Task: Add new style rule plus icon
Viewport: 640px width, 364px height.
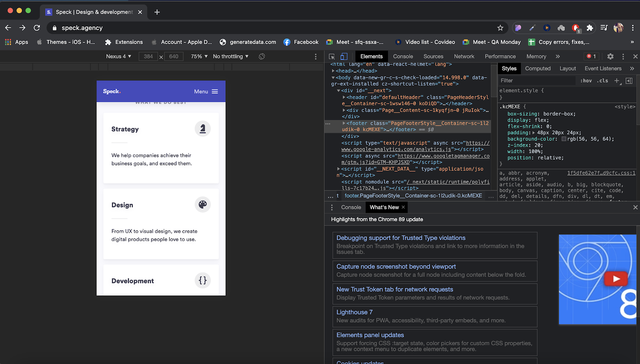Action: click(617, 80)
